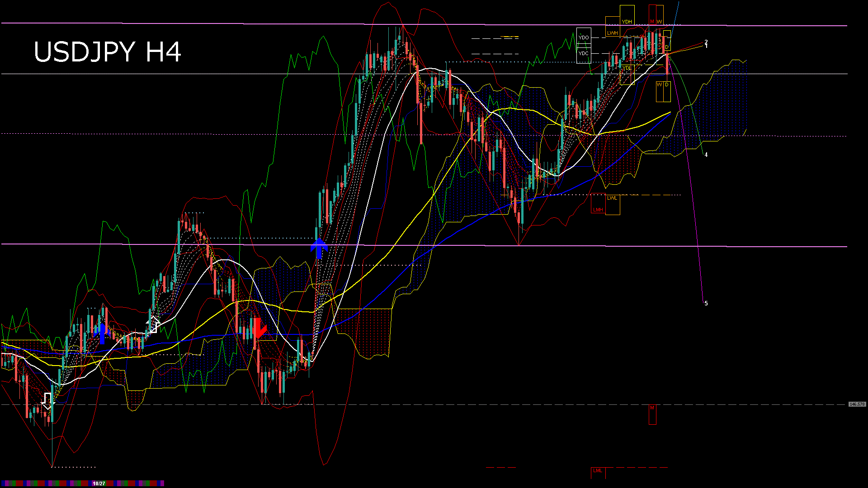868x488 pixels.
Task: Click the orange LWL level label
Action: click(x=612, y=198)
